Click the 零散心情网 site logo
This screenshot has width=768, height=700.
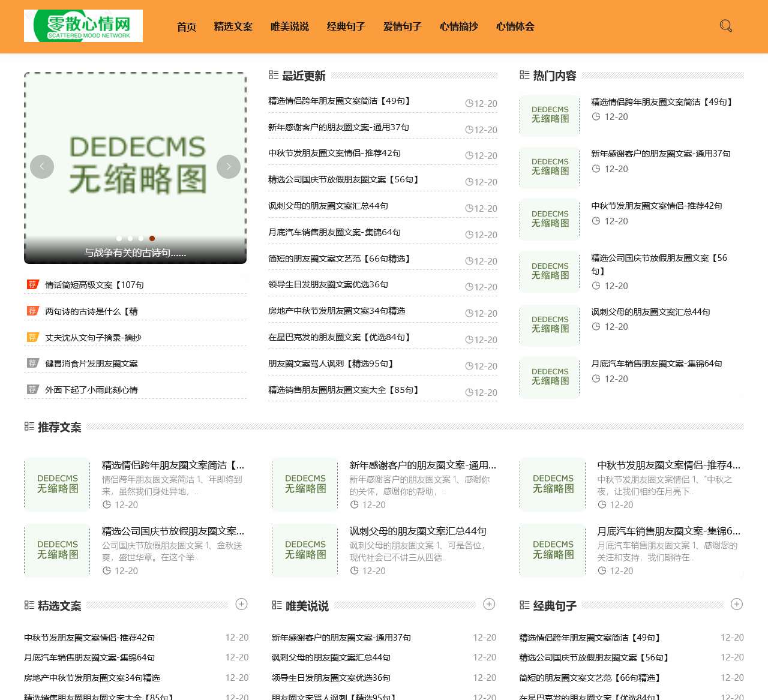point(83,26)
